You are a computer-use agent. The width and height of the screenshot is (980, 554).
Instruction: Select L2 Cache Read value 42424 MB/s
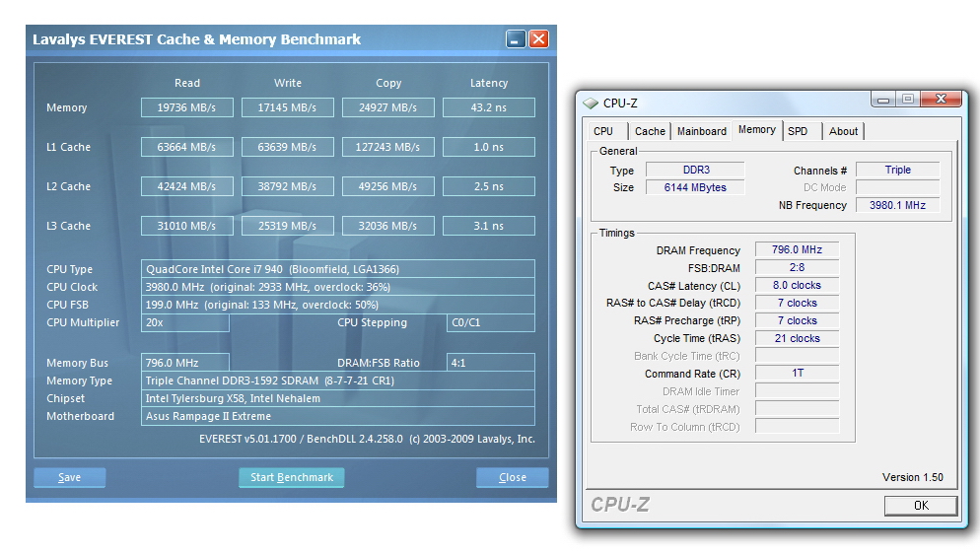click(187, 186)
